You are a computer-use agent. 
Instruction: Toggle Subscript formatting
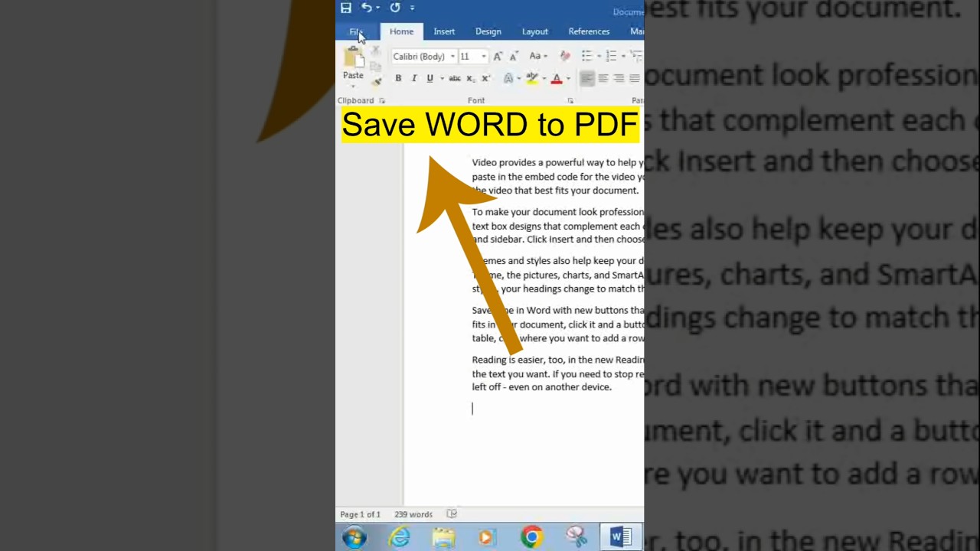tap(471, 78)
